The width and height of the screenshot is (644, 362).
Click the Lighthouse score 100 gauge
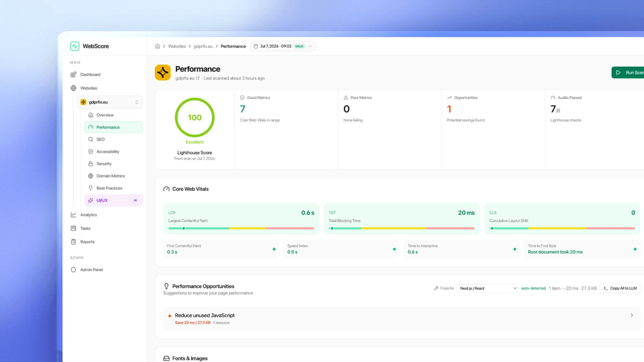(x=195, y=117)
